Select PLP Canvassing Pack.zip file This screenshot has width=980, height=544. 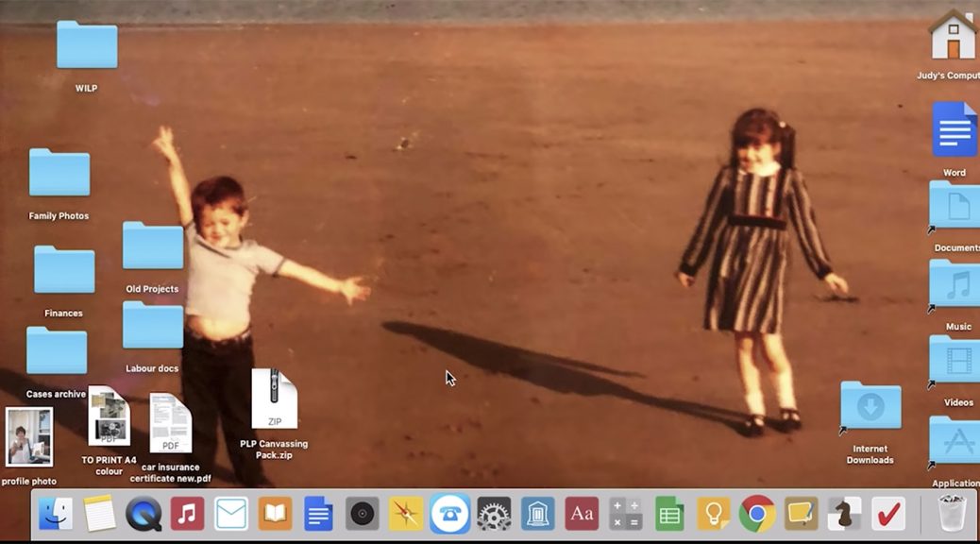click(x=274, y=400)
